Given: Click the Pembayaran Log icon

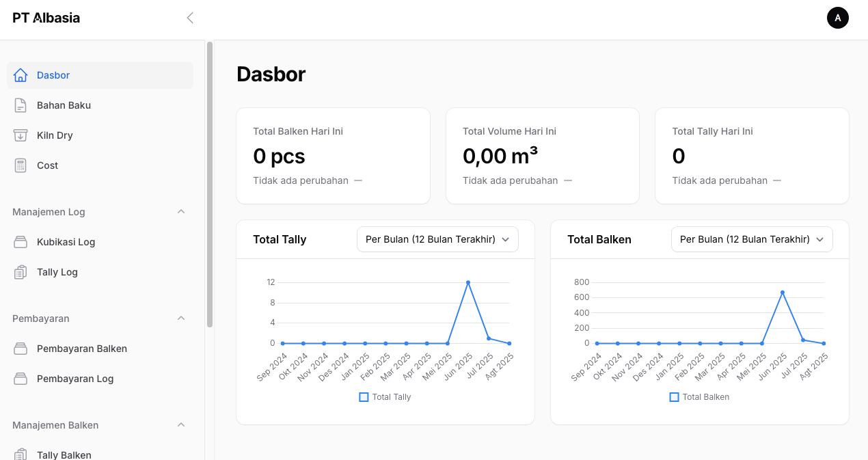Looking at the screenshot, I should pos(21,379).
